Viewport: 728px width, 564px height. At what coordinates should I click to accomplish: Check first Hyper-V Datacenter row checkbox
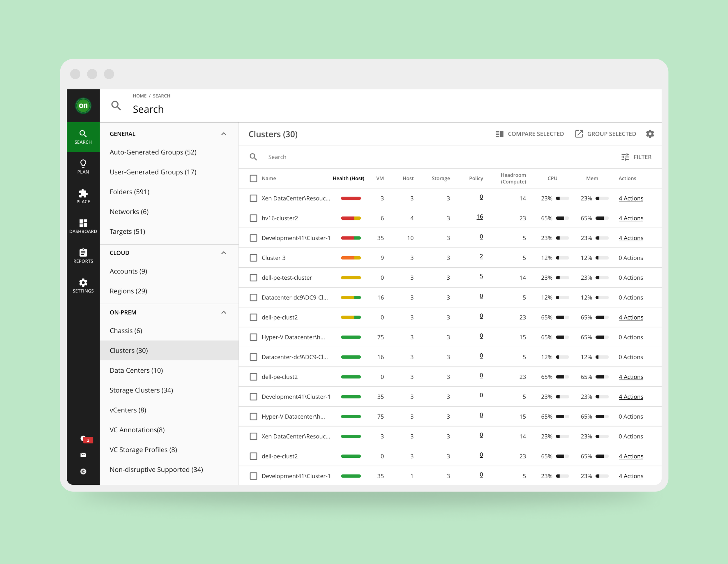point(253,337)
